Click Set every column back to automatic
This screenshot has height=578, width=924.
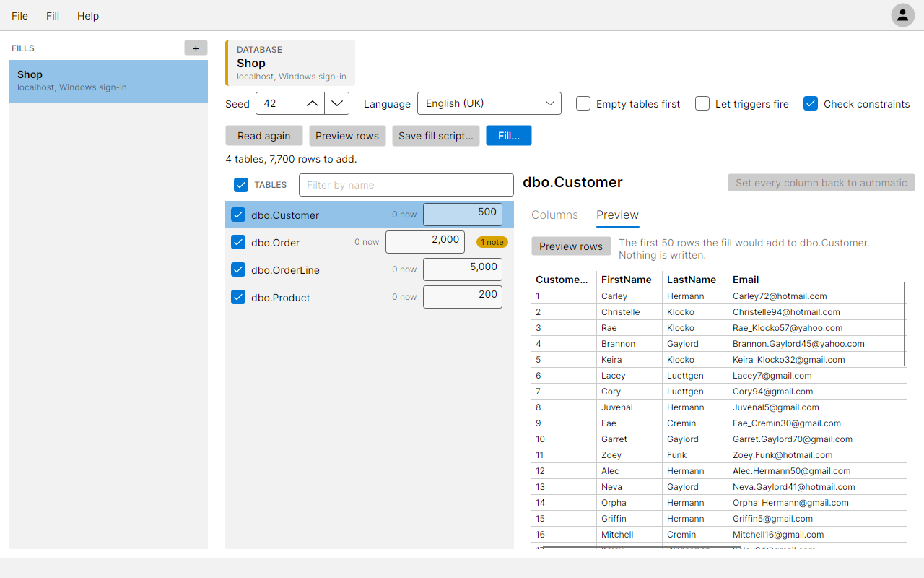pos(821,183)
